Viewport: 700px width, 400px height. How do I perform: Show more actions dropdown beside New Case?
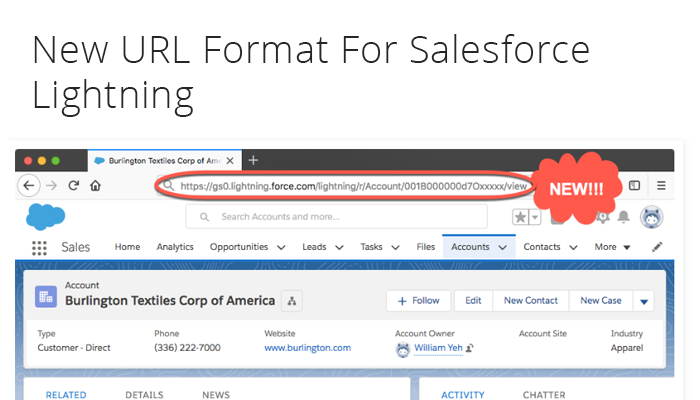(x=644, y=301)
